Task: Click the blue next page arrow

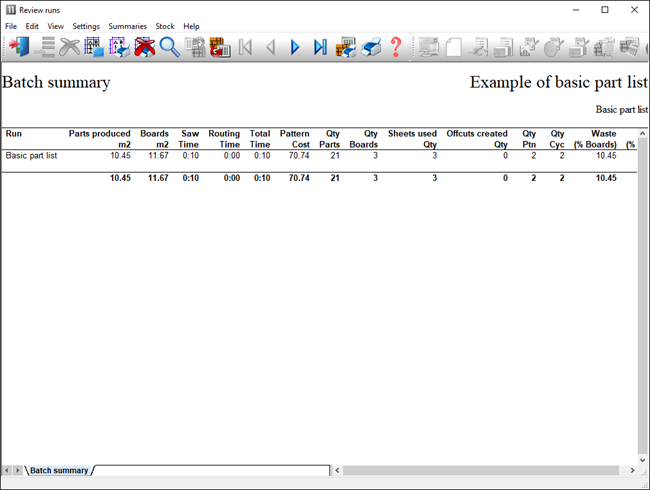Action: tap(295, 47)
